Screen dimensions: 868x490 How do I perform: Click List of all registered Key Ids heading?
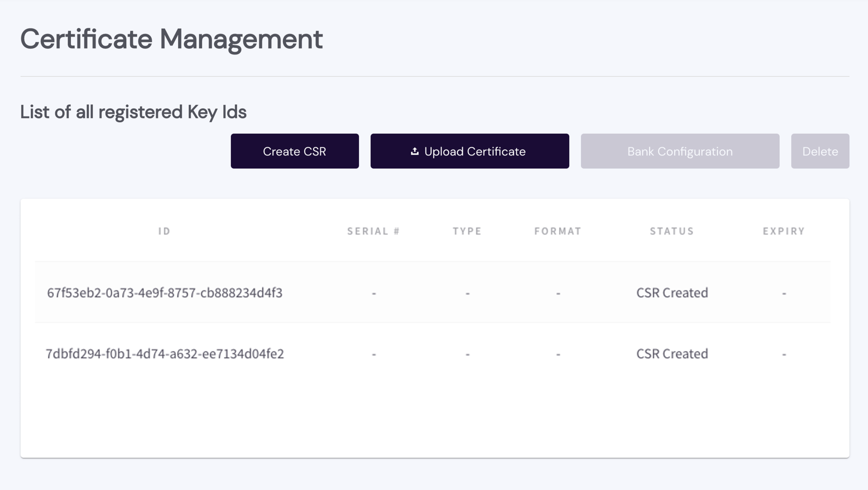(x=133, y=112)
